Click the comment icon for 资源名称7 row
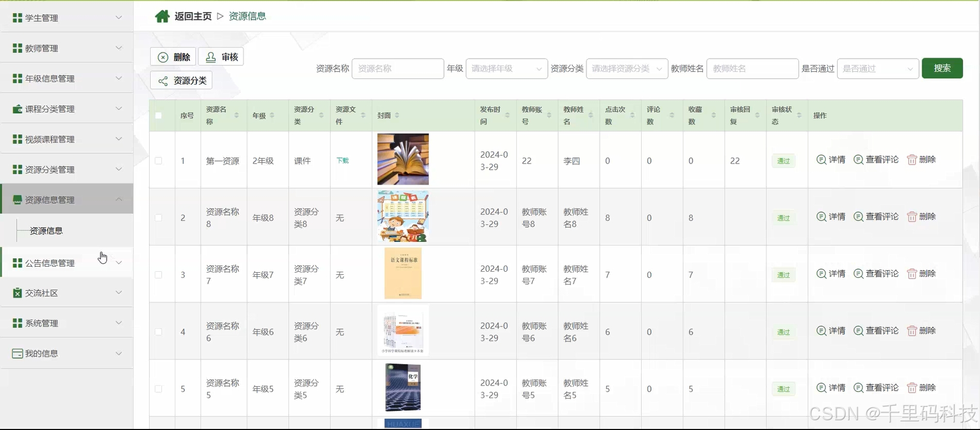 858,274
